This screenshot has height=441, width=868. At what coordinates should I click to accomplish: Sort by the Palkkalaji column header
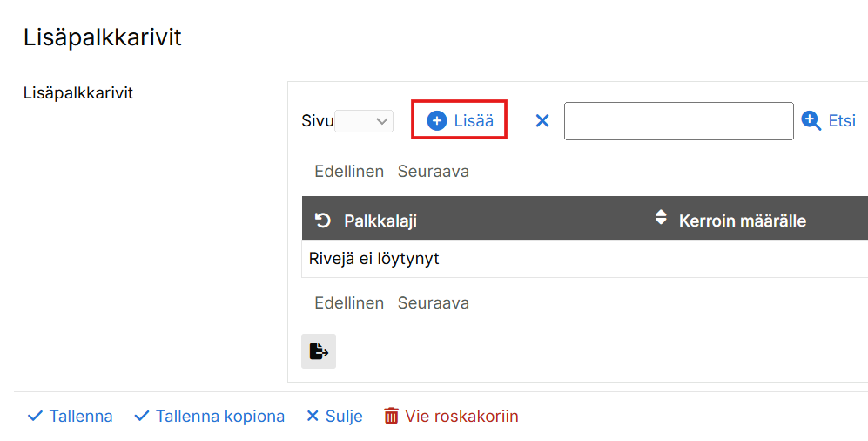coord(380,221)
